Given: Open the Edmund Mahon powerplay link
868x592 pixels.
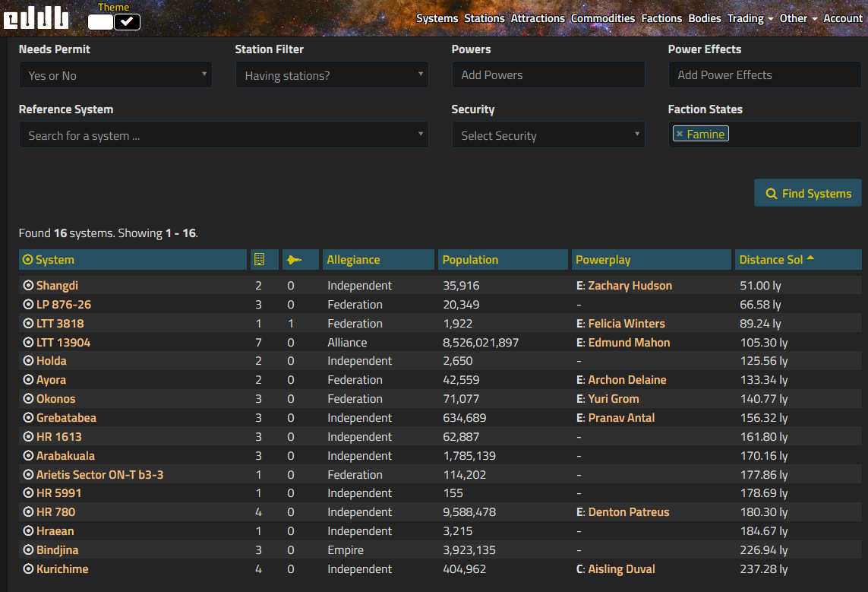Looking at the screenshot, I should pos(629,342).
